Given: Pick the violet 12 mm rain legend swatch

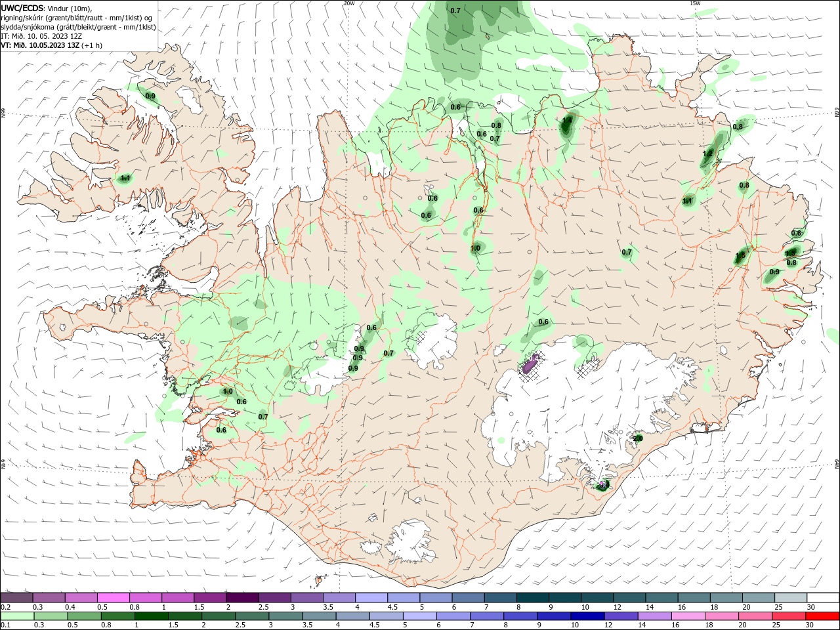Looking at the screenshot, I should coord(621,616).
